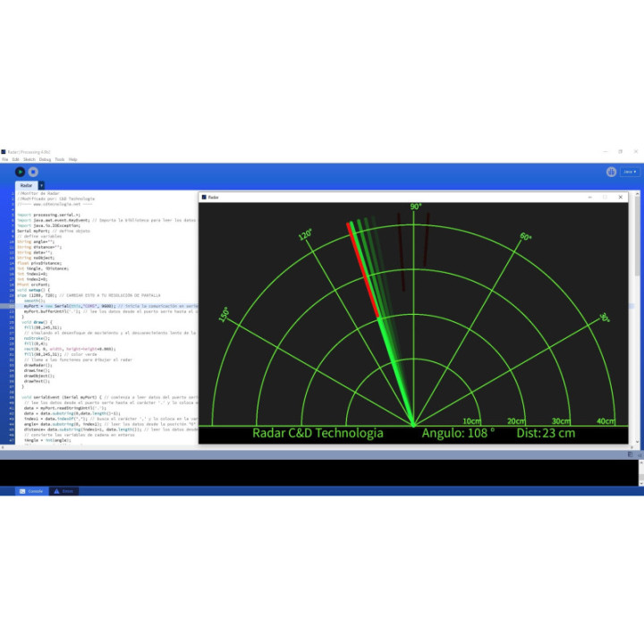Viewport: 644px width, 644px height.
Task: Click the 'drawText();' code line
Action: click(37, 381)
